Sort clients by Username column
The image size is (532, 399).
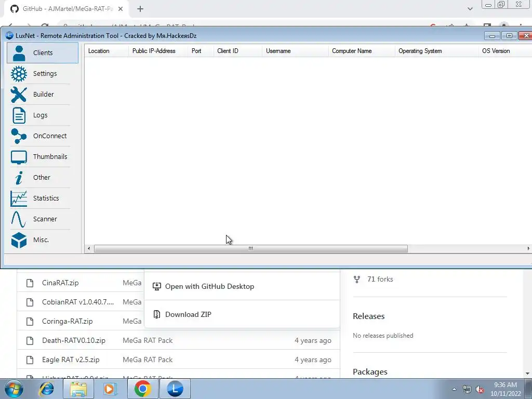[295, 51]
